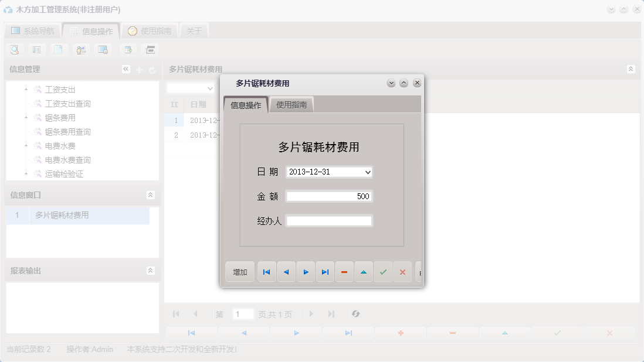Open the document icon on the main toolbar

point(59,50)
